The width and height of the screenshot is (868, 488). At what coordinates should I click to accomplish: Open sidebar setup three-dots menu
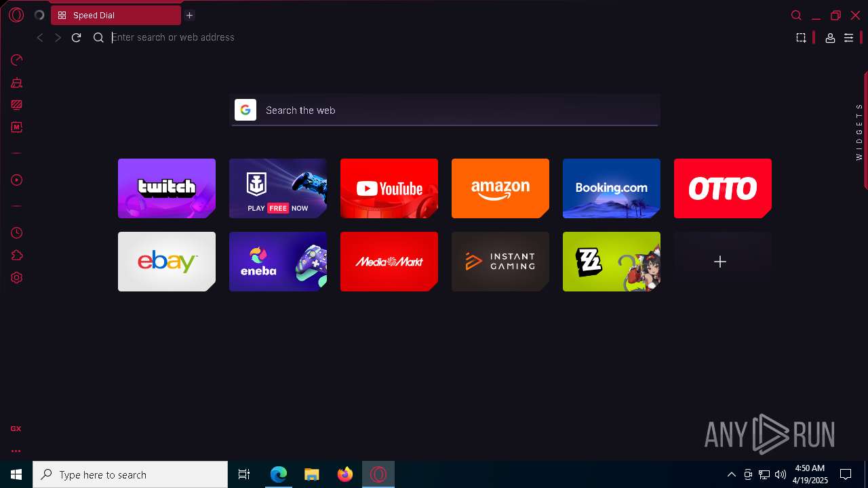pyautogui.click(x=16, y=451)
